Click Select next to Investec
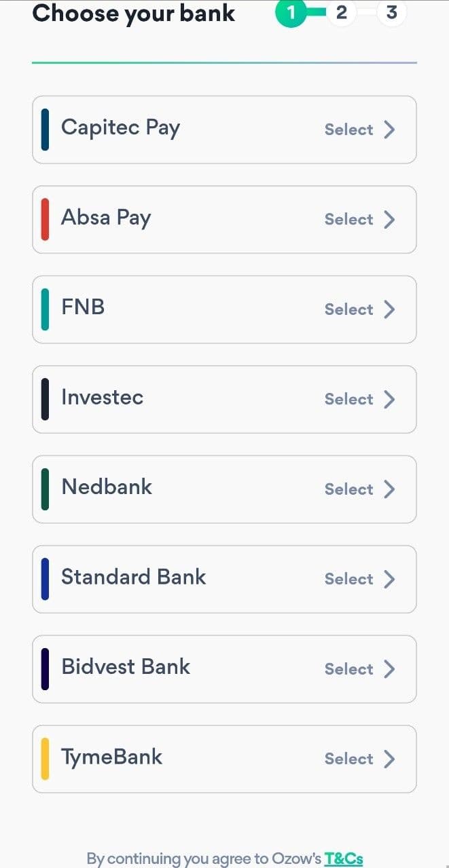449x868 pixels. point(348,399)
